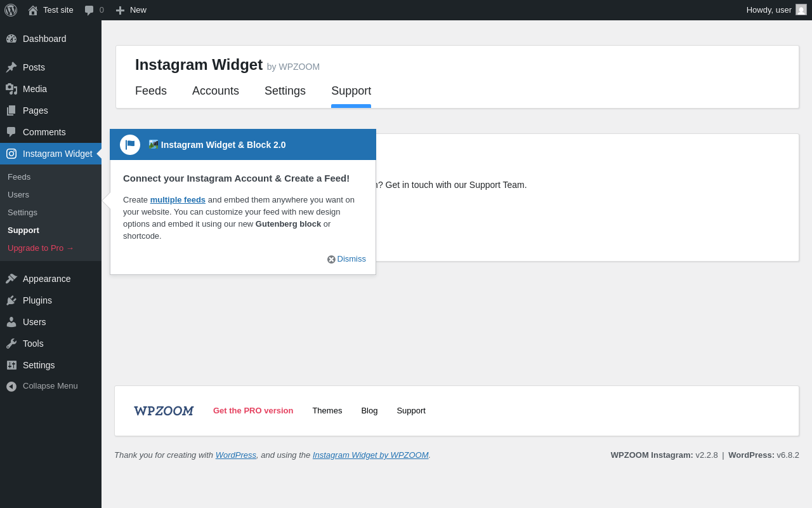Click the Media icon in the sidebar
This screenshot has width=812, height=508.
coord(11,89)
